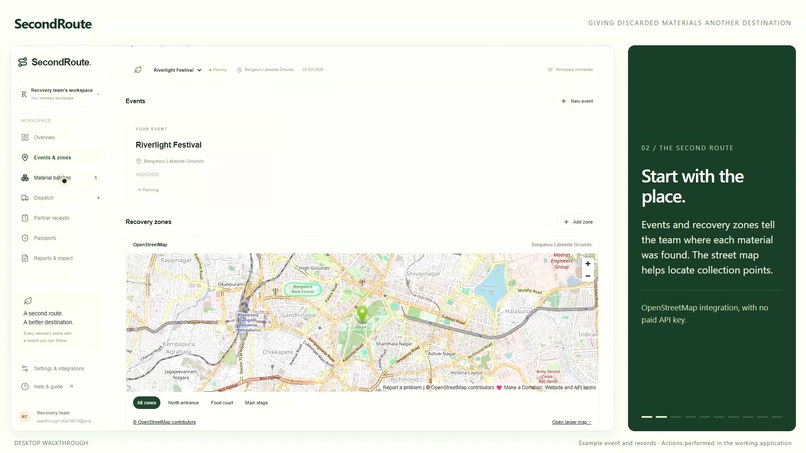Jump to first walkthrough progress segment
Image resolution: width=806 pixels, height=453 pixels.
647,417
